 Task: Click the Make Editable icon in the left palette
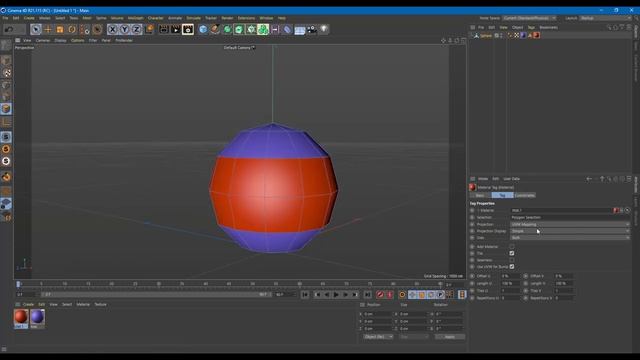(6, 46)
